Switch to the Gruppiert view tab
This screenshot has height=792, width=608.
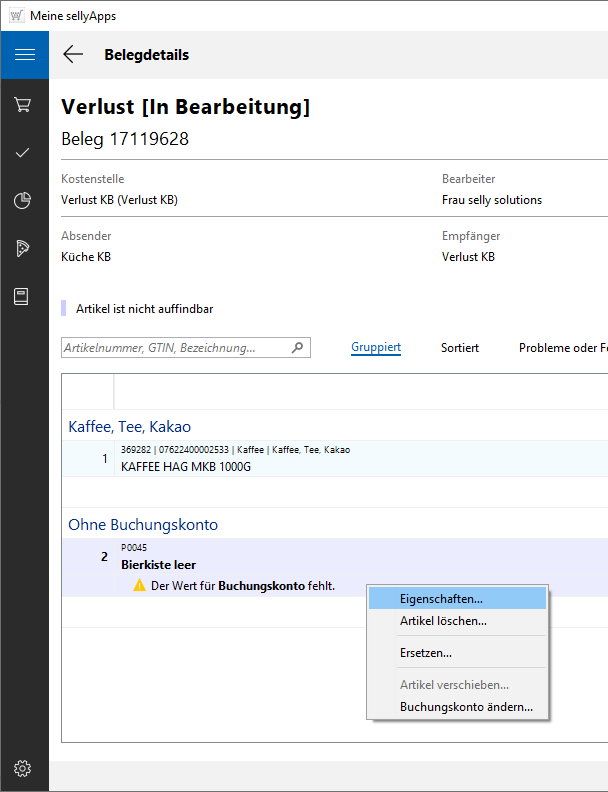376,348
